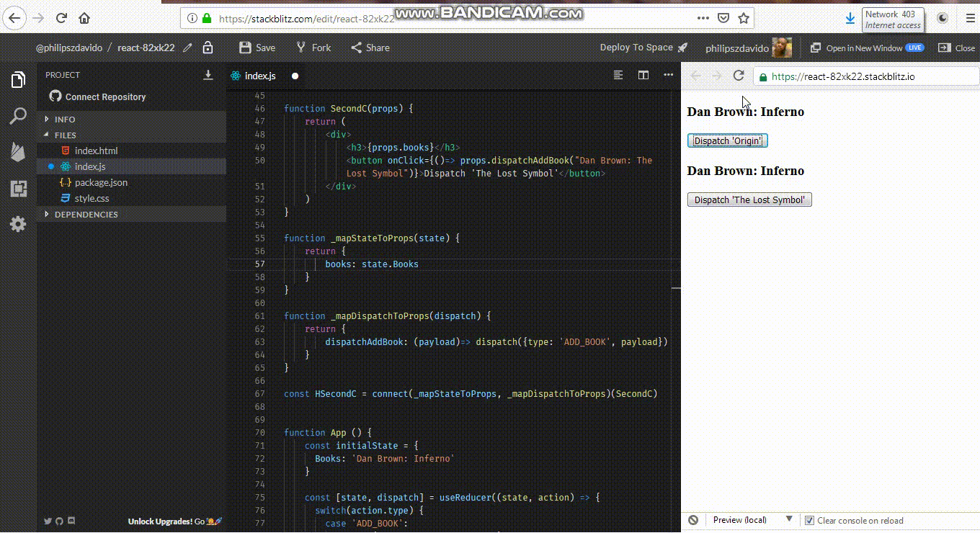Click line number 57 in the gutter

pos(259,264)
